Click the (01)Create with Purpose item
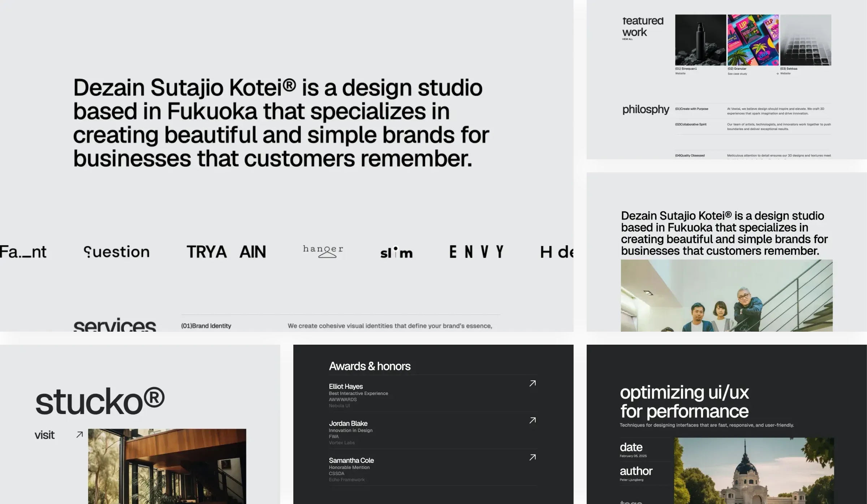The width and height of the screenshot is (867, 504). [691, 109]
